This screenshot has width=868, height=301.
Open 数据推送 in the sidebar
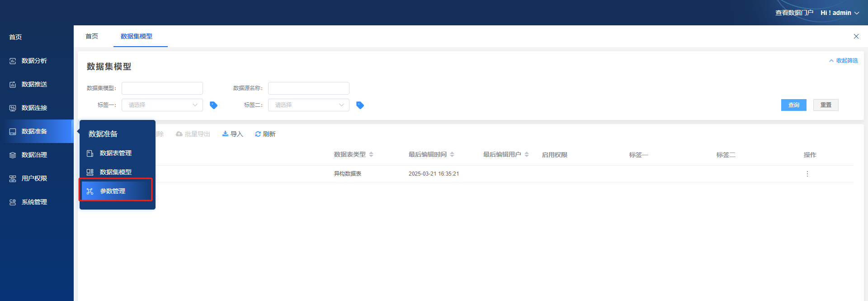point(34,84)
